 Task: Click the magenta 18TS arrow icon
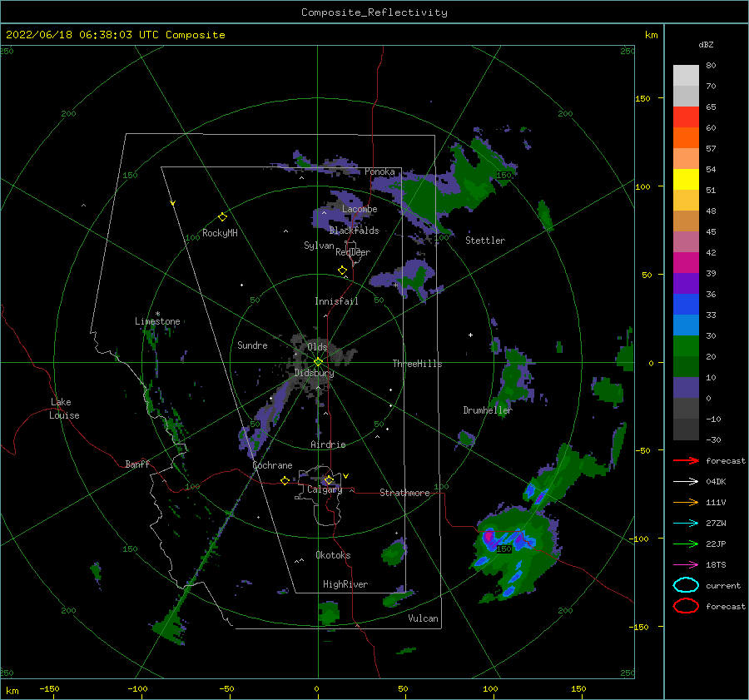point(686,565)
